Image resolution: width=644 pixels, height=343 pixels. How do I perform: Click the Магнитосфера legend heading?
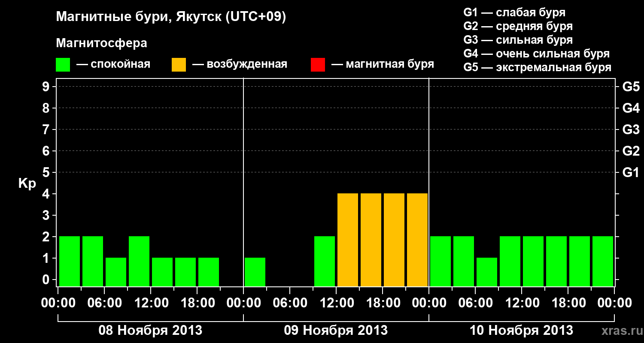click(101, 43)
